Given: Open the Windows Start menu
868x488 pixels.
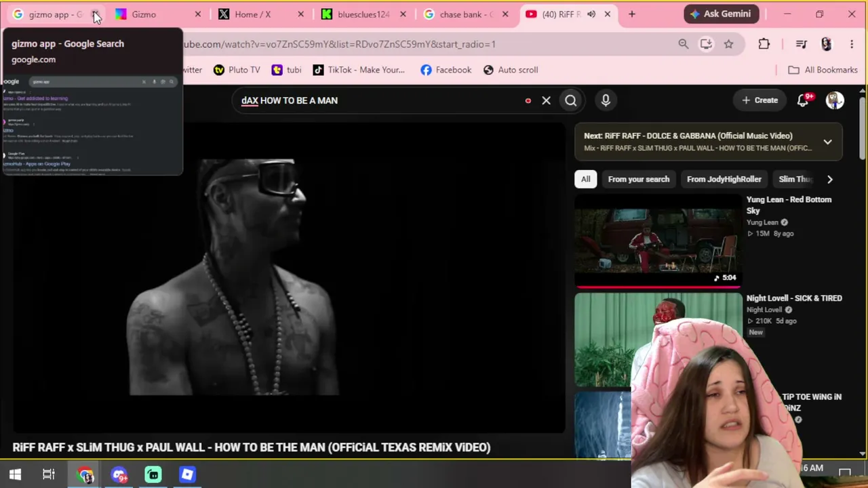Looking at the screenshot, I should (x=15, y=474).
